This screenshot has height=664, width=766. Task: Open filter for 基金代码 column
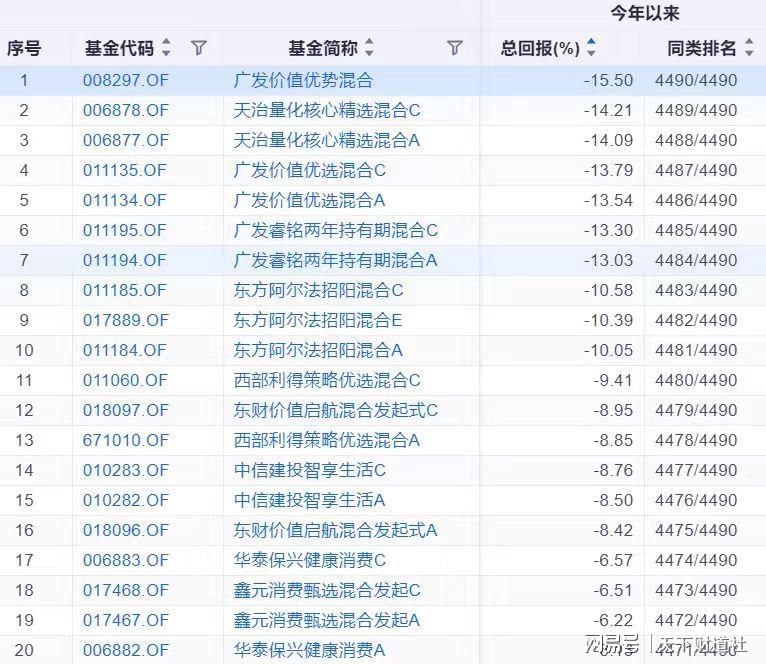[199, 48]
